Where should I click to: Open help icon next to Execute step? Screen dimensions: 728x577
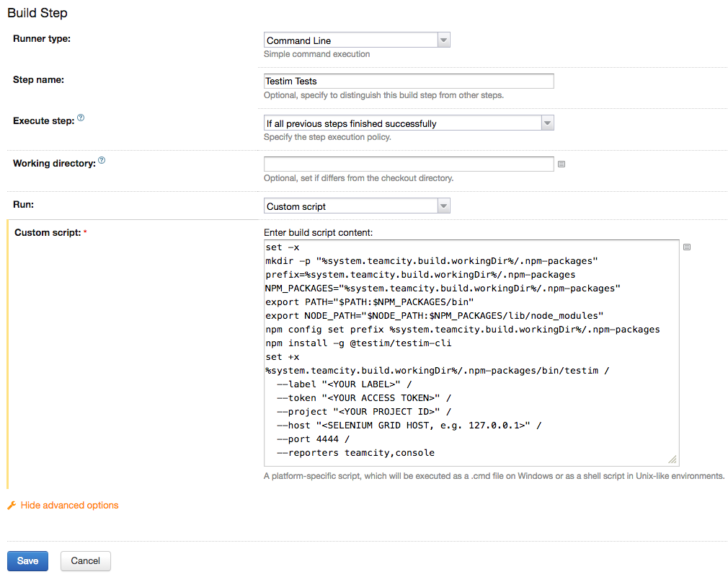click(81, 118)
